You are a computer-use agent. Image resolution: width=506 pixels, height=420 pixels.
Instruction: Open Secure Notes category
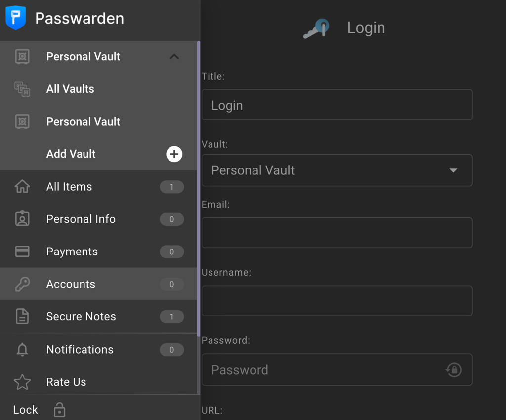pyautogui.click(x=98, y=316)
